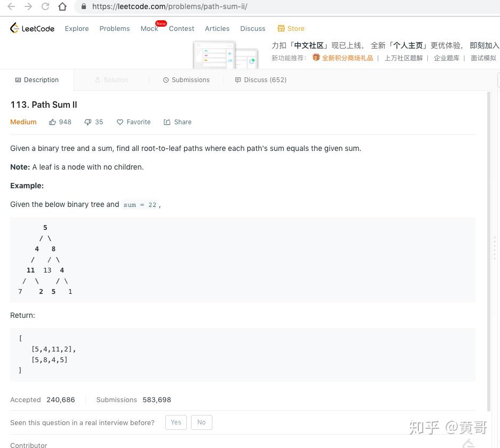Favorite the problem with the heart toggle
Screen dimensions: 500x448
[x=120, y=122]
